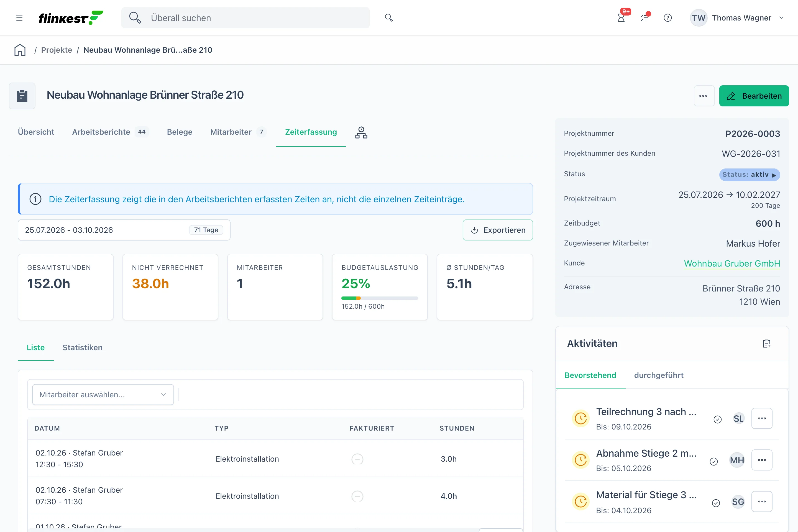Show durchgeführt activities tab
This screenshot has height=532, width=798.
[x=659, y=375]
